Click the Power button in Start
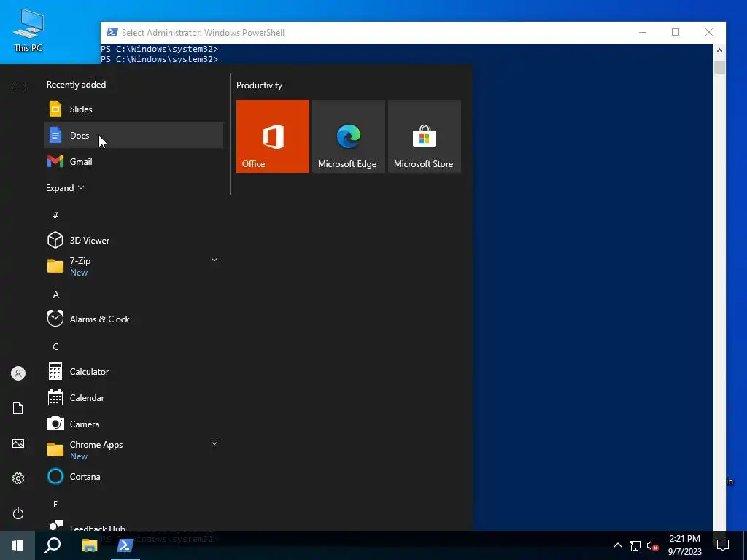 point(18,513)
